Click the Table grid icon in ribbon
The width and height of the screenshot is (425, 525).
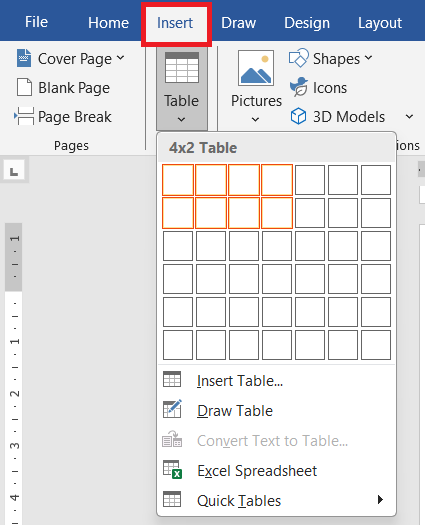click(182, 68)
